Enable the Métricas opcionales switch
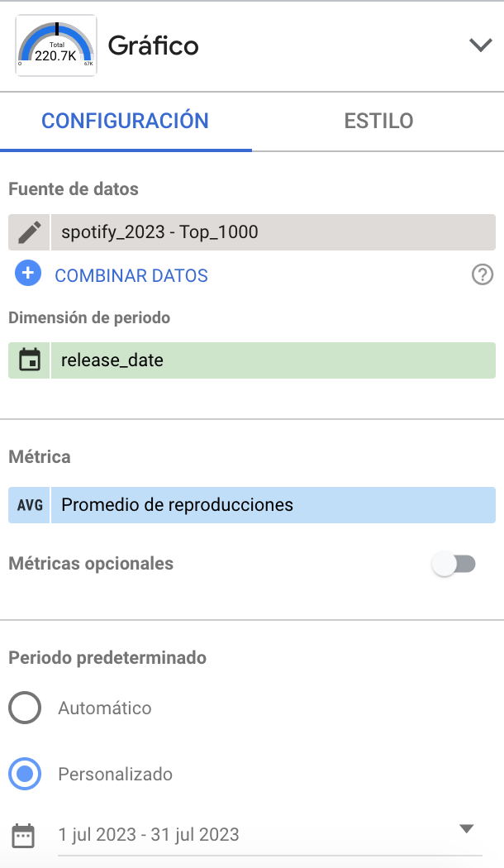This screenshot has width=504, height=868. [x=455, y=565]
